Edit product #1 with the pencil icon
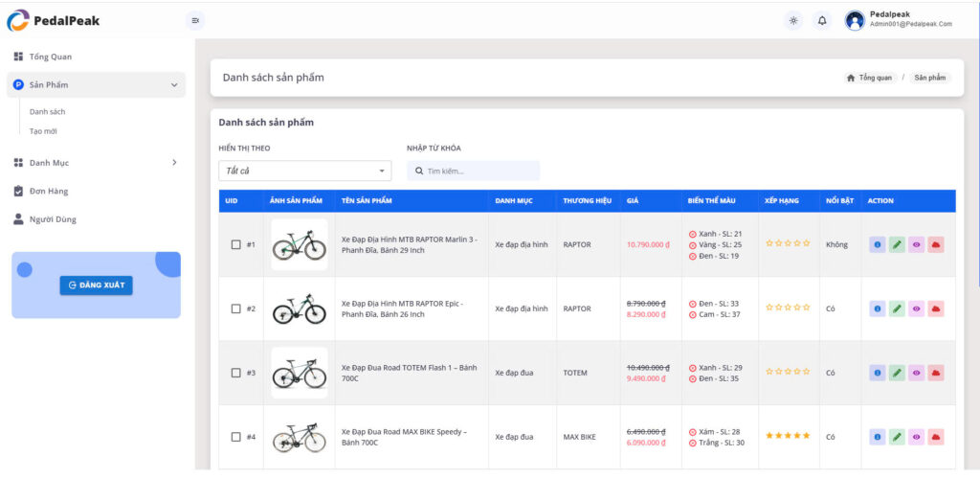The image size is (980, 479). click(897, 244)
